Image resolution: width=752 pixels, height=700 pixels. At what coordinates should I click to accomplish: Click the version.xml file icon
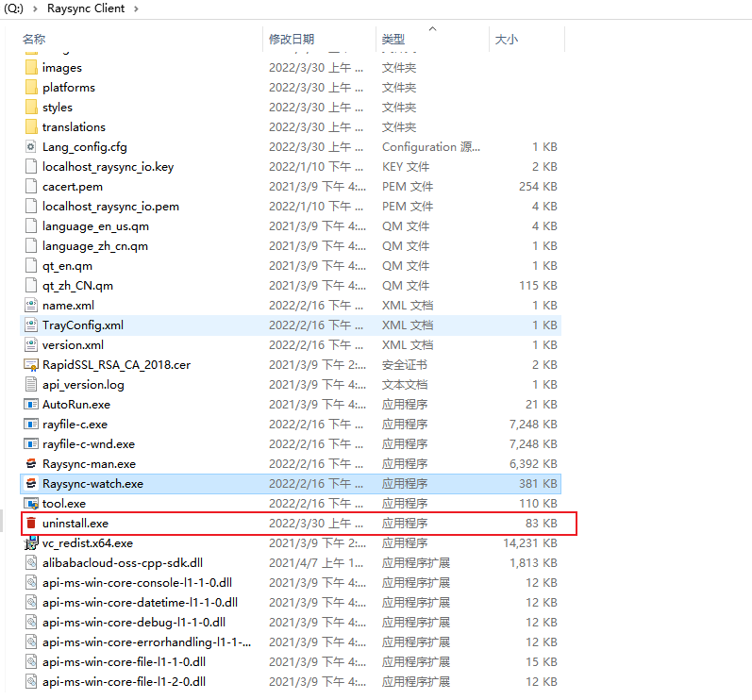tap(31, 344)
